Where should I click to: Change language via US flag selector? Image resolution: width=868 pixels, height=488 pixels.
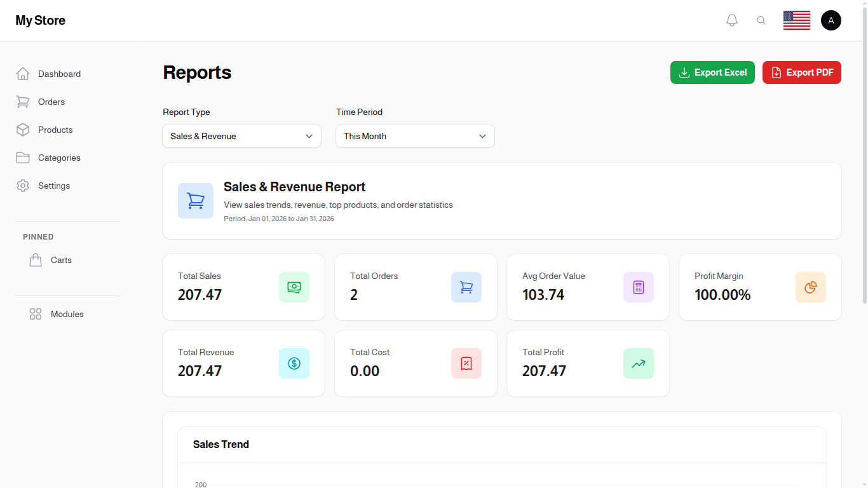click(x=796, y=20)
